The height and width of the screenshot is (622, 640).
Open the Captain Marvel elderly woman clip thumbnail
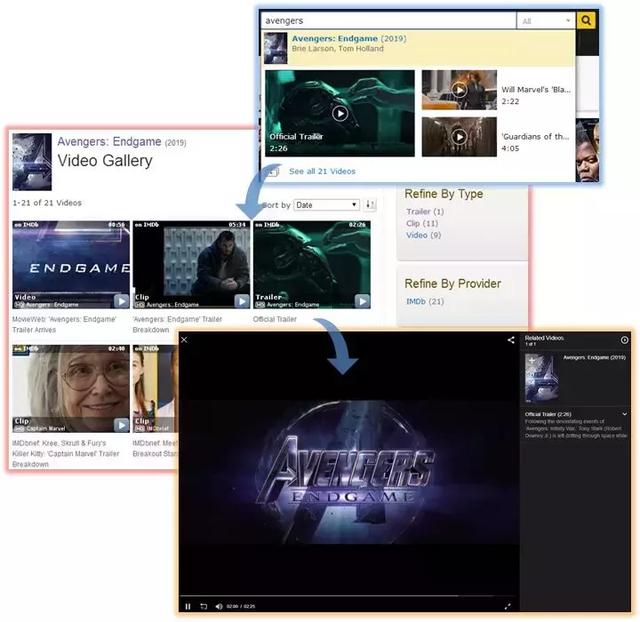tap(71, 389)
